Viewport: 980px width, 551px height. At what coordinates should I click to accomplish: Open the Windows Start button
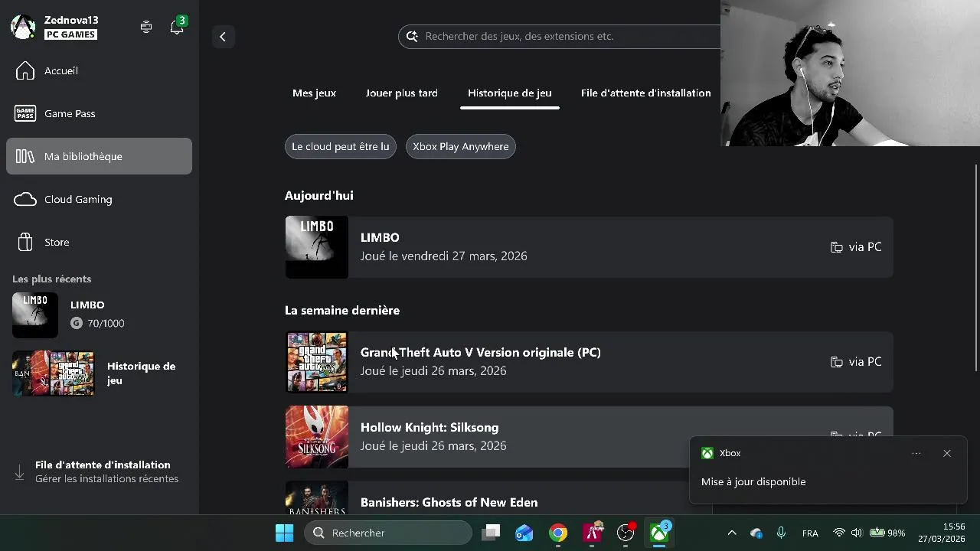point(284,533)
